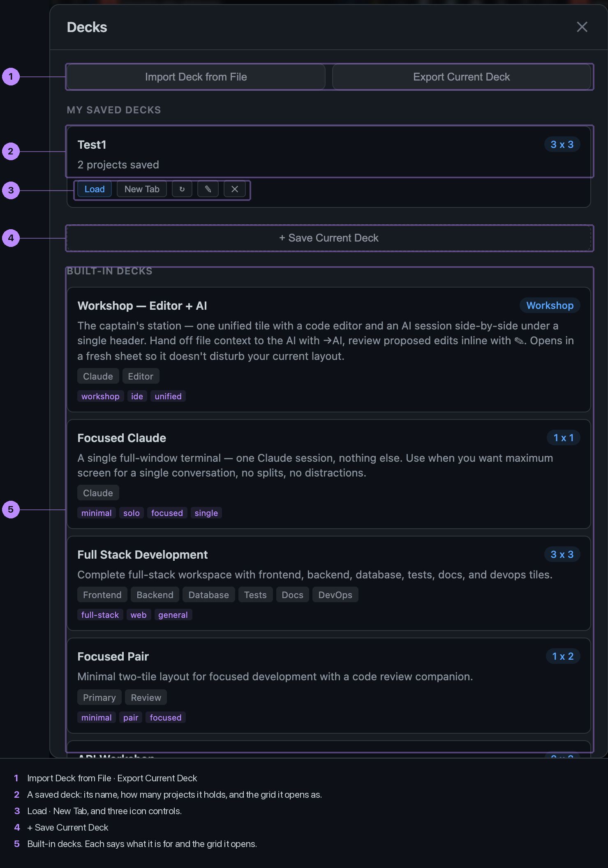Image resolution: width=608 pixels, height=868 pixels.
Task: Choose the Focused Claude deck title
Action: point(122,438)
